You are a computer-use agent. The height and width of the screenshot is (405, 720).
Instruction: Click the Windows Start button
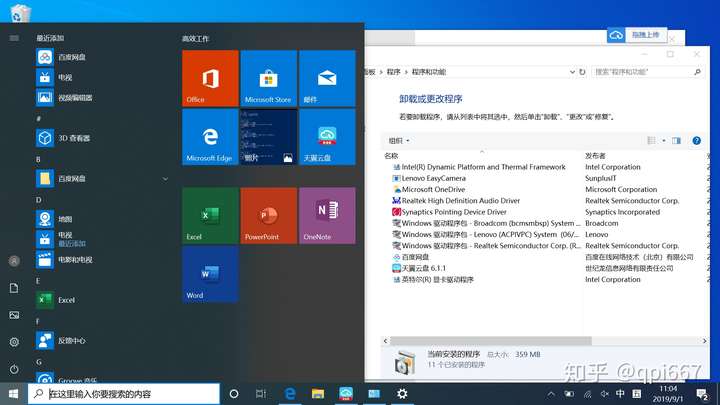[13, 394]
